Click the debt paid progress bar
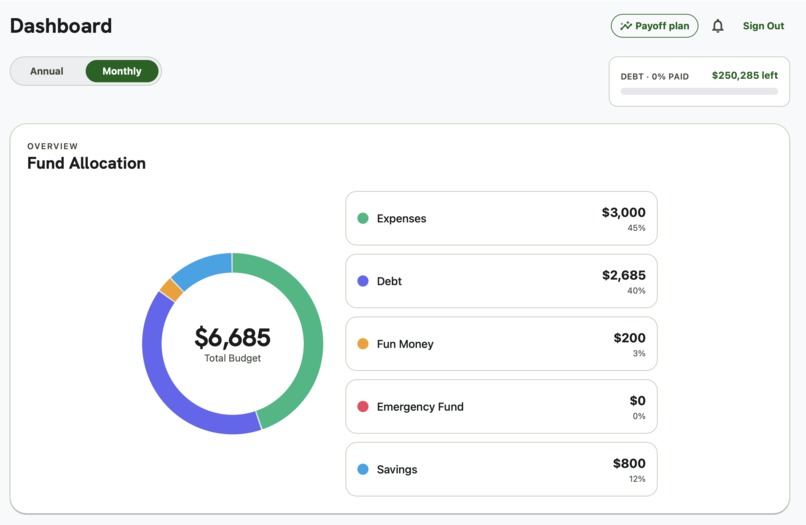Image resolution: width=806 pixels, height=525 pixels. (699, 92)
